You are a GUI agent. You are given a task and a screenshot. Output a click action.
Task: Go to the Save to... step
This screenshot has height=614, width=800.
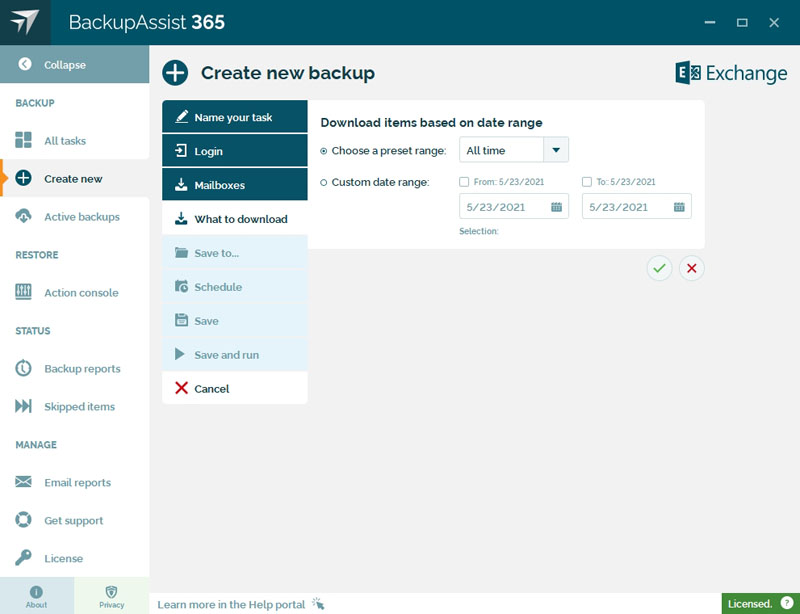[x=235, y=253]
